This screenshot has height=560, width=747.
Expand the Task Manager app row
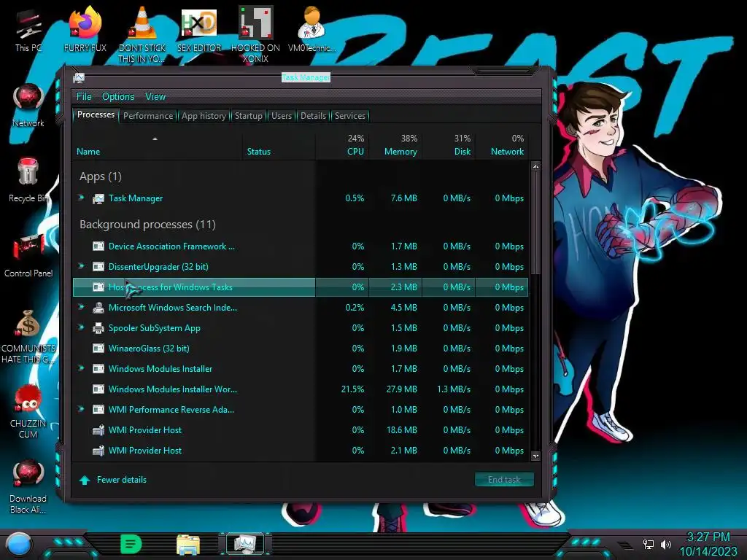tap(82, 198)
